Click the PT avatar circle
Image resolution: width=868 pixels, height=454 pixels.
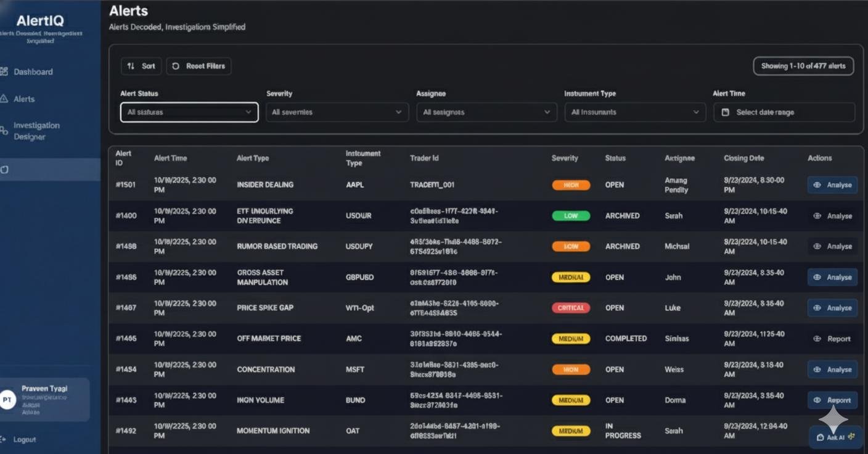[x=7, y=400]
